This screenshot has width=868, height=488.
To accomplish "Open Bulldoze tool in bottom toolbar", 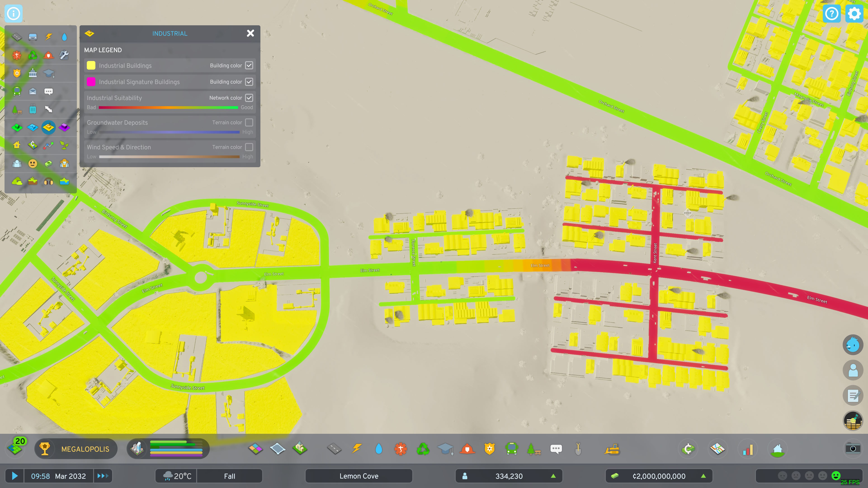I will pyautogui.click(x=612, y=449).
